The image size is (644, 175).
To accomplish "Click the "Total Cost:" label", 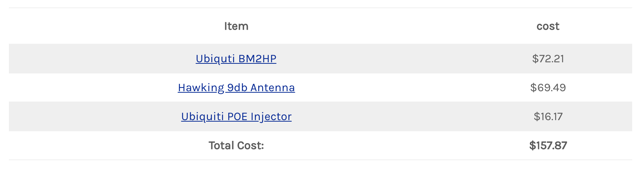I will click(x=236, y=145).
